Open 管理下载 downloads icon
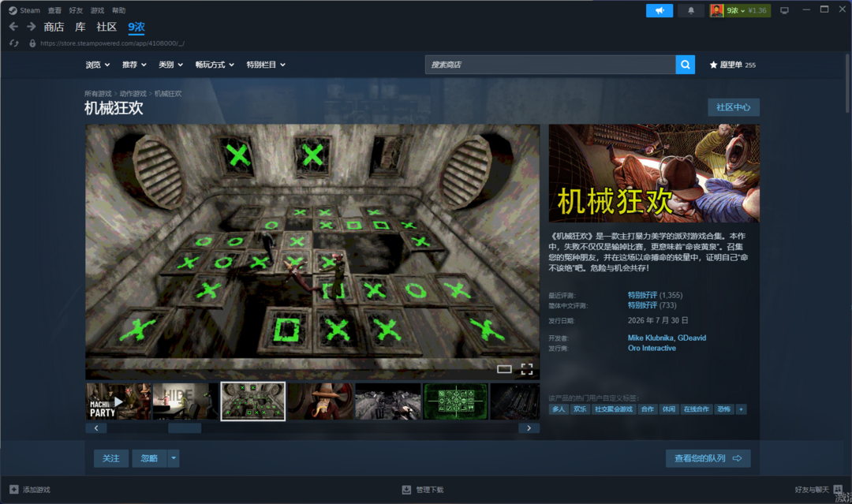The height and width of the screenshot is (504, 852). click(x=406, y=489)
